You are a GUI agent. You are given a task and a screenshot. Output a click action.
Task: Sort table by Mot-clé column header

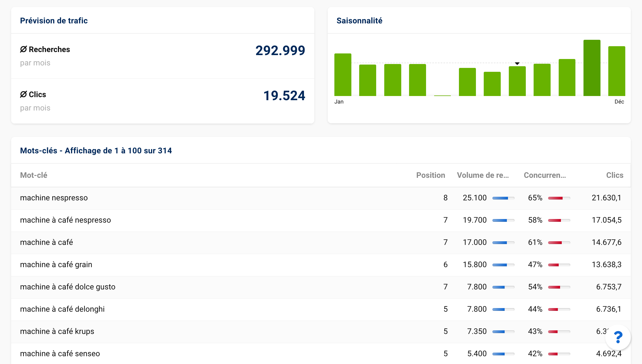[34, 175]
